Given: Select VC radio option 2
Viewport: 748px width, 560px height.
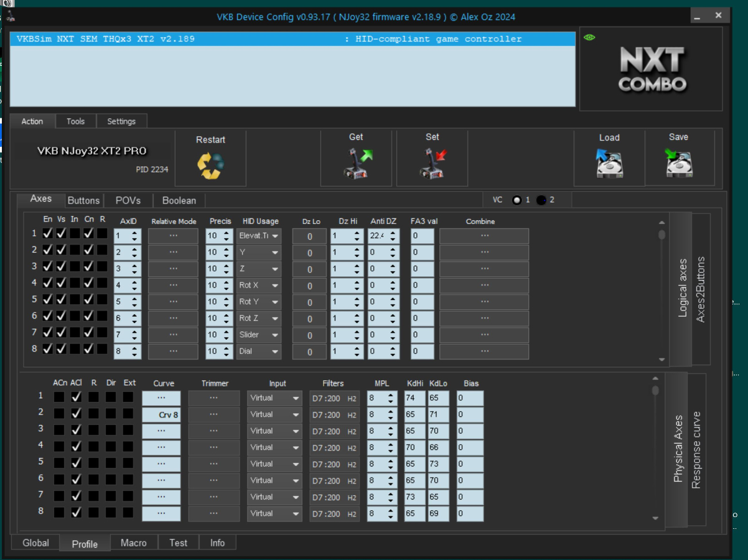Looking at the screenshot, I should pos(541,200).
